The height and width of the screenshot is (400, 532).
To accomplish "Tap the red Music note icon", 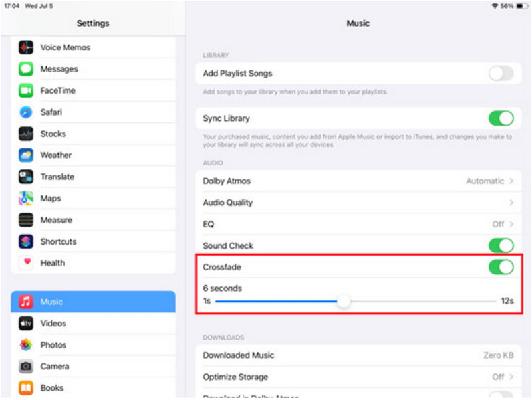I will pos(26,302).
